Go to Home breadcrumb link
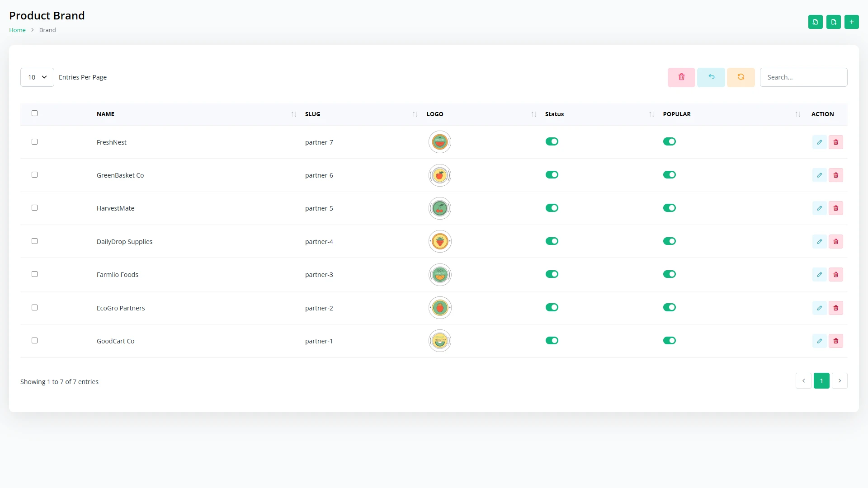 pyautogui.click(x=17, y=30)
